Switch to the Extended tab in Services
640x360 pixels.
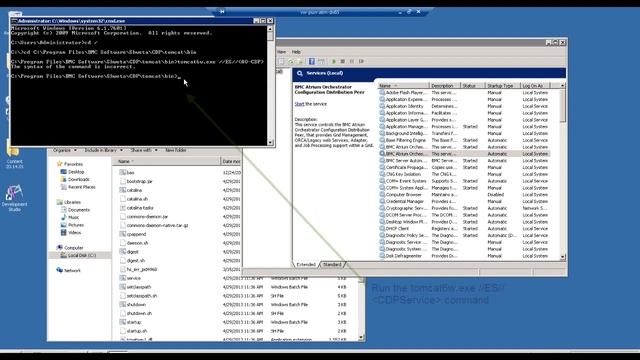(x=306, y=264)
